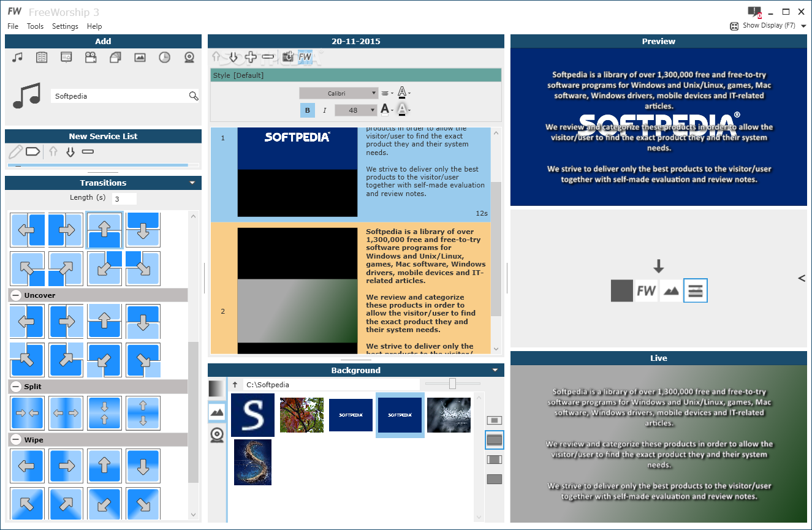Go up one folder in Background browser

(x=235, y=385)
